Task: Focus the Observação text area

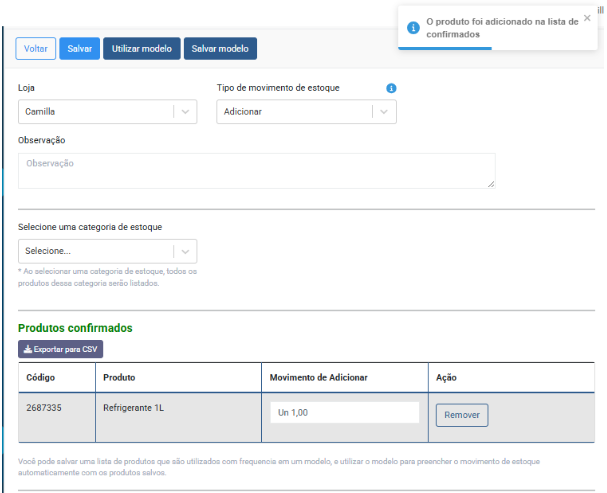Action: [256, 170]
